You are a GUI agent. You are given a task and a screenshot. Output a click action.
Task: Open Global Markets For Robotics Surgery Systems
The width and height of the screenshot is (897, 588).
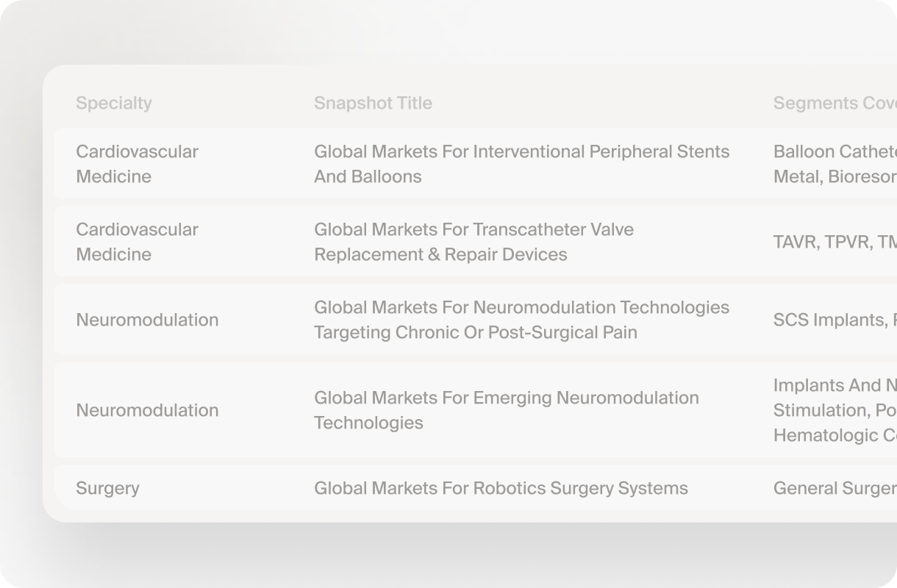pyautogui.click(x=501, y=488)
